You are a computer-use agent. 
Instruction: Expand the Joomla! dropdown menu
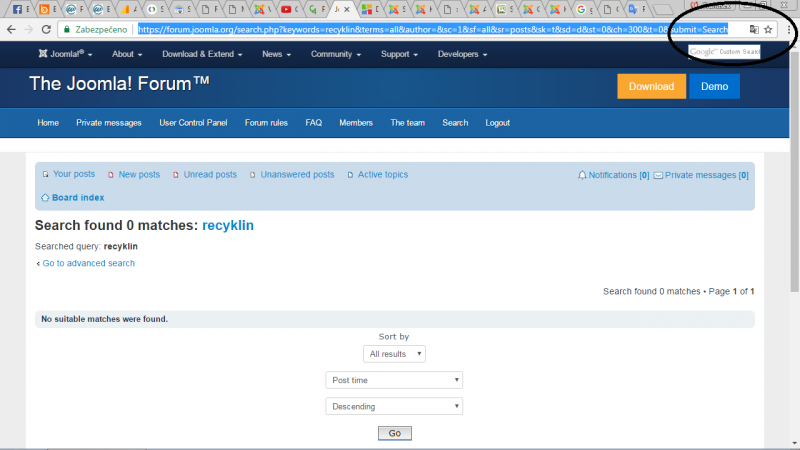pos(65,54)
